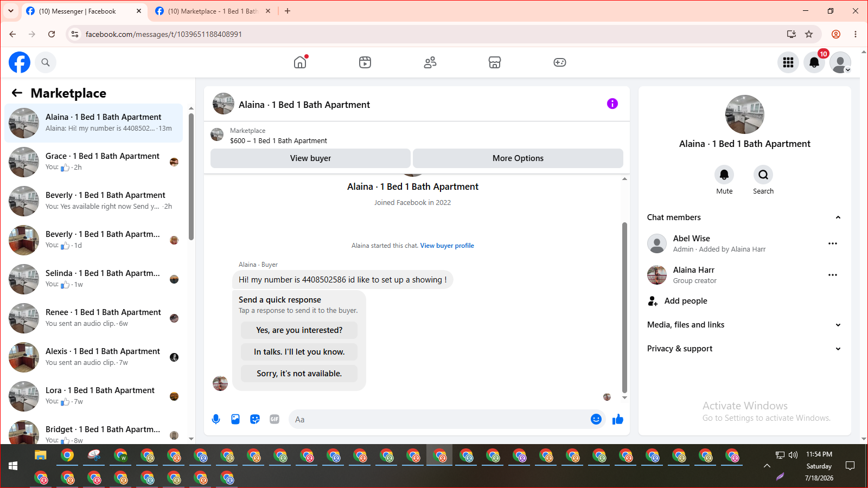The image size is (868, 488).
Task: Click the address bar URL
Action: (x=164, y=34)
